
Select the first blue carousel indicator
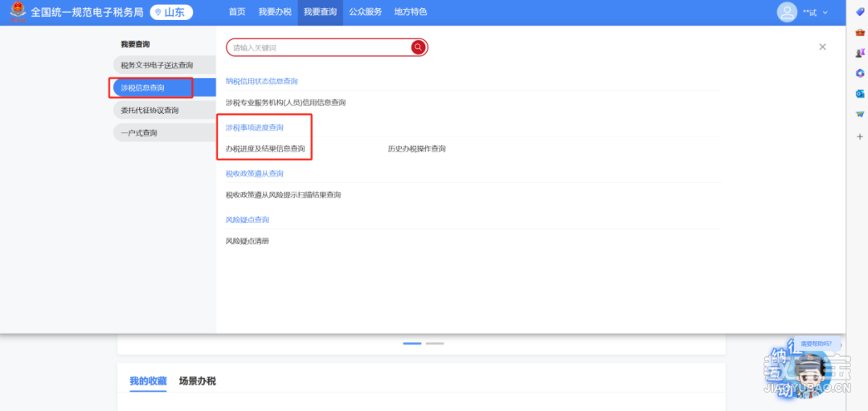(411, 344)
